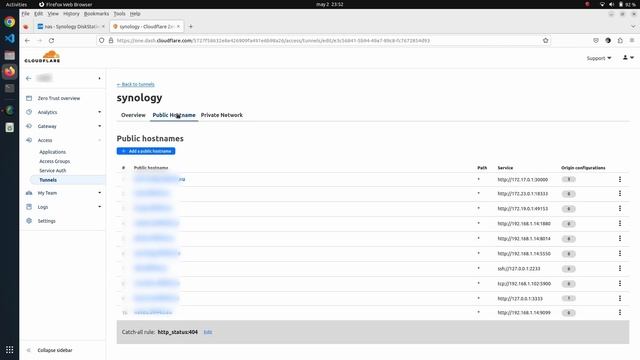Show applications grid in the dock
Image resolution: width=640 pixels, height=360 pixels.
(x=9, y=350)
